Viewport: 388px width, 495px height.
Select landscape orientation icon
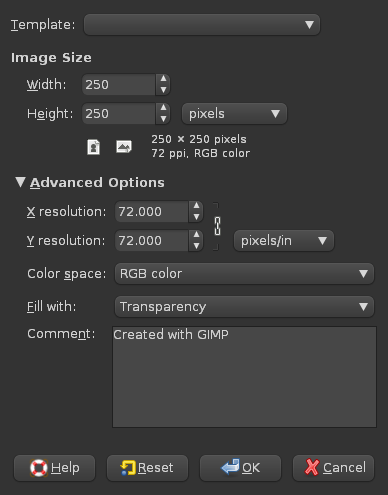pyautogui.click(x=124, y=147)
